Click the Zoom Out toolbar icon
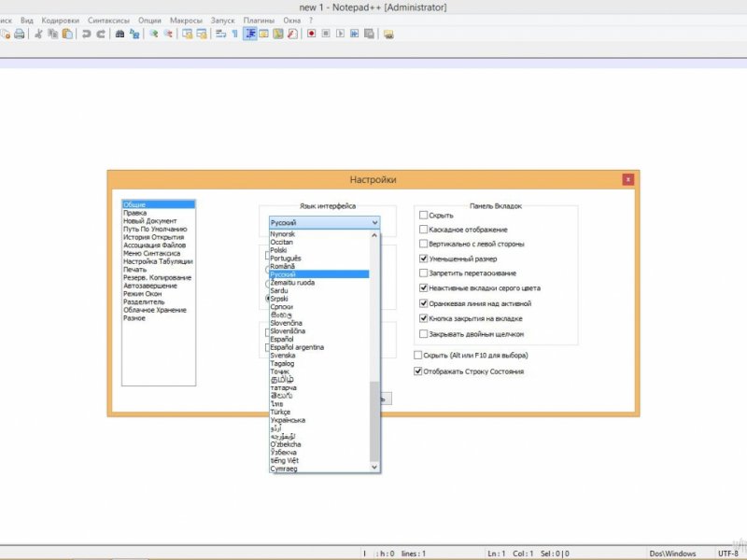 pos(168,34)
